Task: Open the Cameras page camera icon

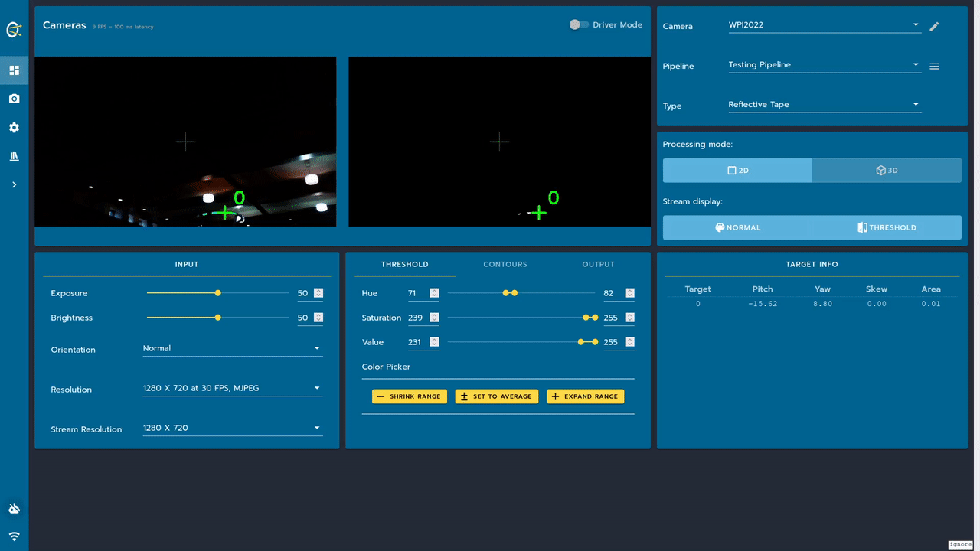Action: click(14, 99)
